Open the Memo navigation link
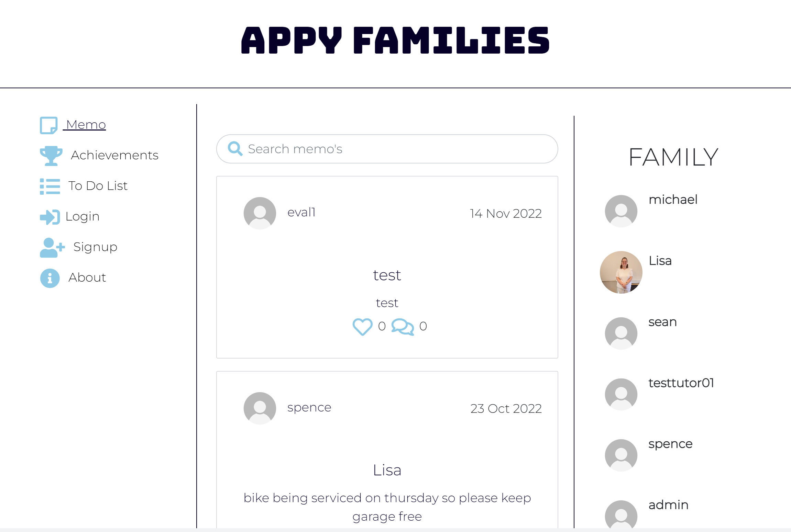The image size is (791, 532). click(86, 125)
